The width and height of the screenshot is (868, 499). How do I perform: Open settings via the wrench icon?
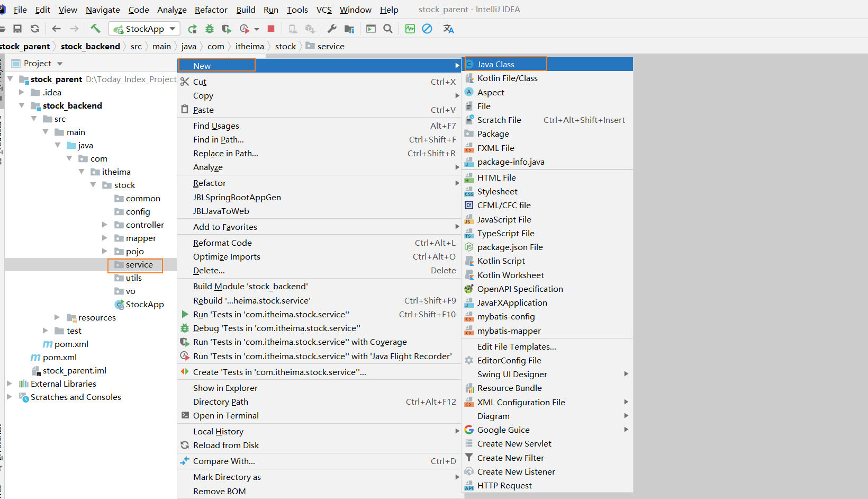click(332, 29)
